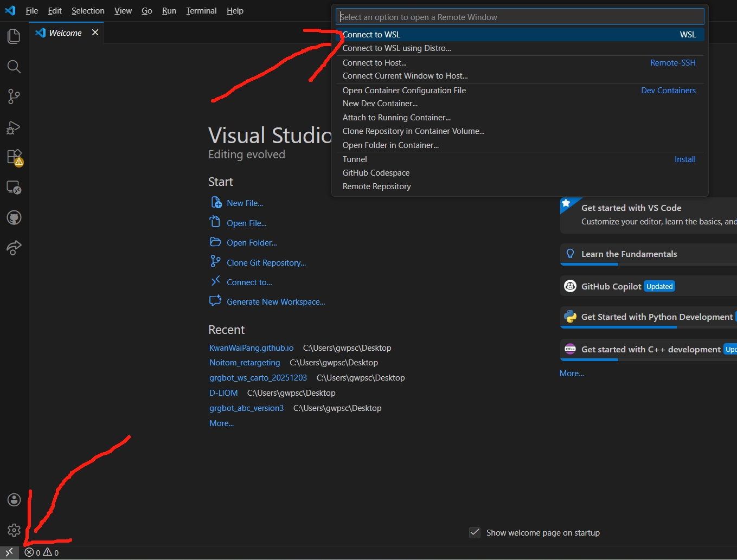Select Connect to WSL option
The width and height of the screenshot is (737, 560).
[x=371, y=35]
